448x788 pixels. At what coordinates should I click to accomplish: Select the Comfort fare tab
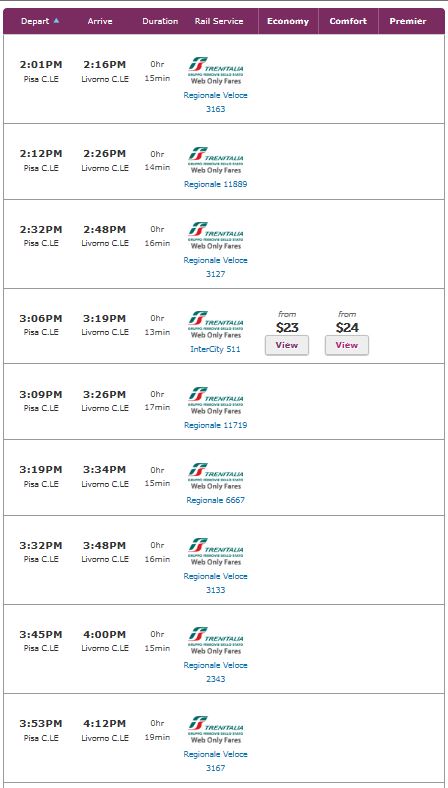click(x=348, y=21)
